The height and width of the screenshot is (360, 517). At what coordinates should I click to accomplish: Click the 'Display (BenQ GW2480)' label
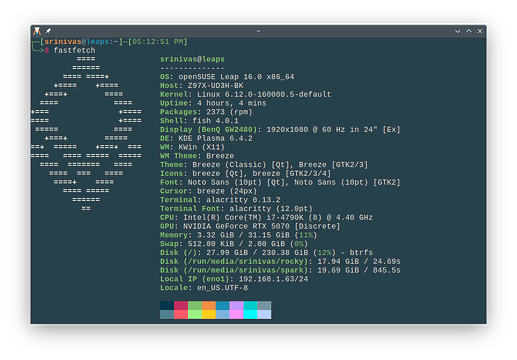(209, 130)
